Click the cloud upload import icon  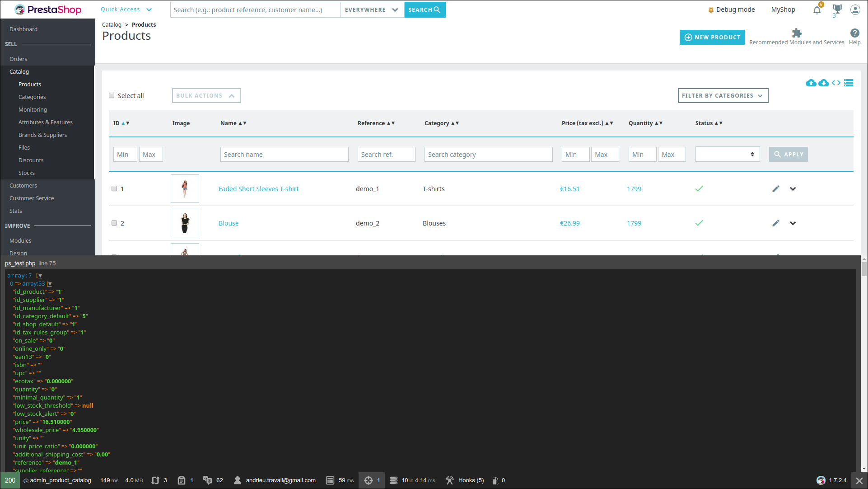coord(811,83)
